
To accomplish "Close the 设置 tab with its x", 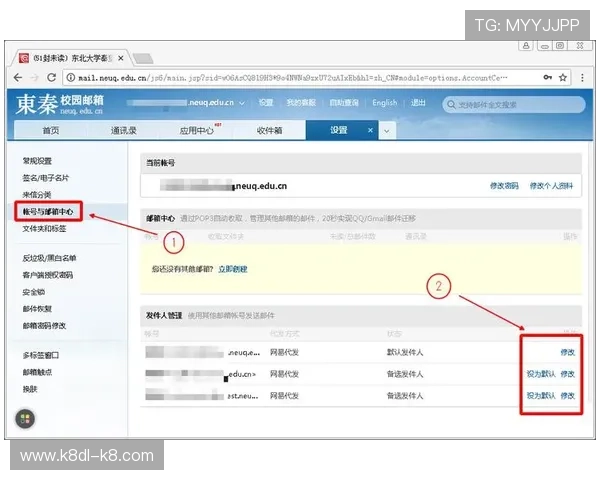I will point(369,130).
